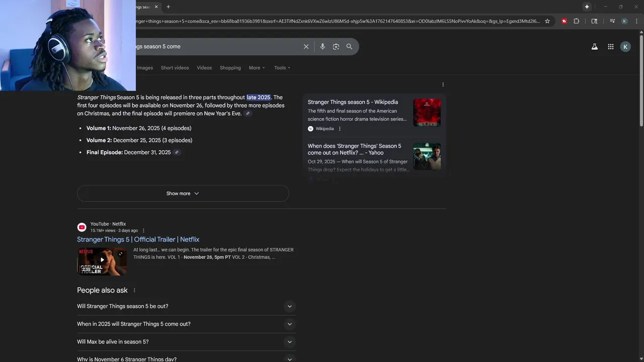Viewport: 644px width, 362px height.
Task: Open the Extensions puzzle piece menu
Action: 577,21
